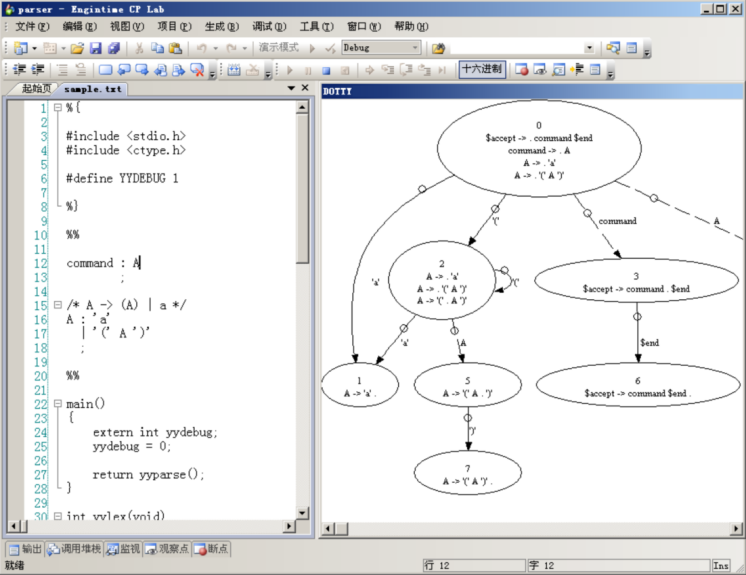Image resolution: width=746 pixels, height=575 pixels.
Task: Collapse the comment block at line 15
Action: point(57,305)
